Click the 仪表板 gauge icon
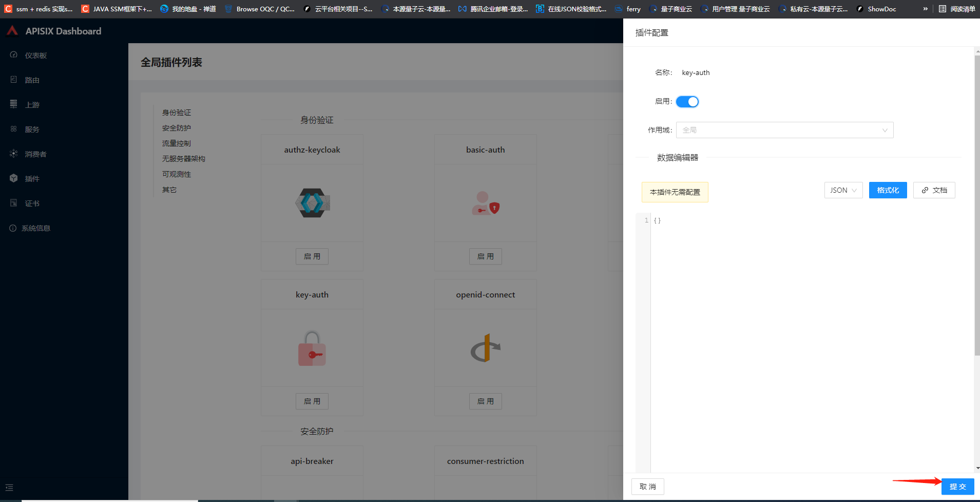Image resolution: width=980 pixels, height=502 pixels. (14, 55)
